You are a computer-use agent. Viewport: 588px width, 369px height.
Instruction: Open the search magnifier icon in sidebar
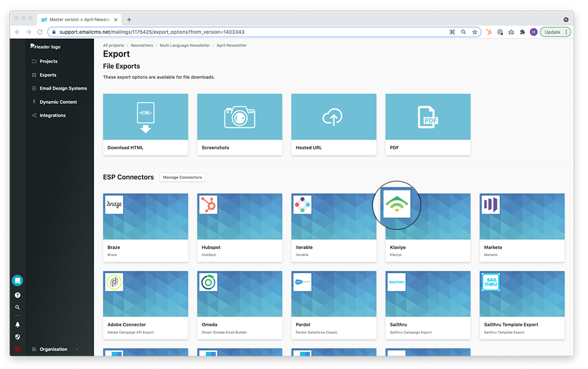(18, 307)
